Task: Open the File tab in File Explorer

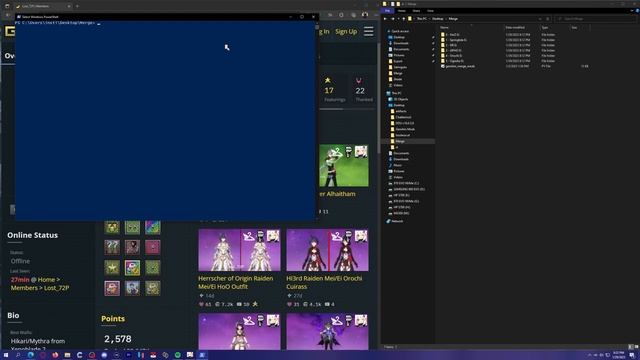Action: [387, 11]
